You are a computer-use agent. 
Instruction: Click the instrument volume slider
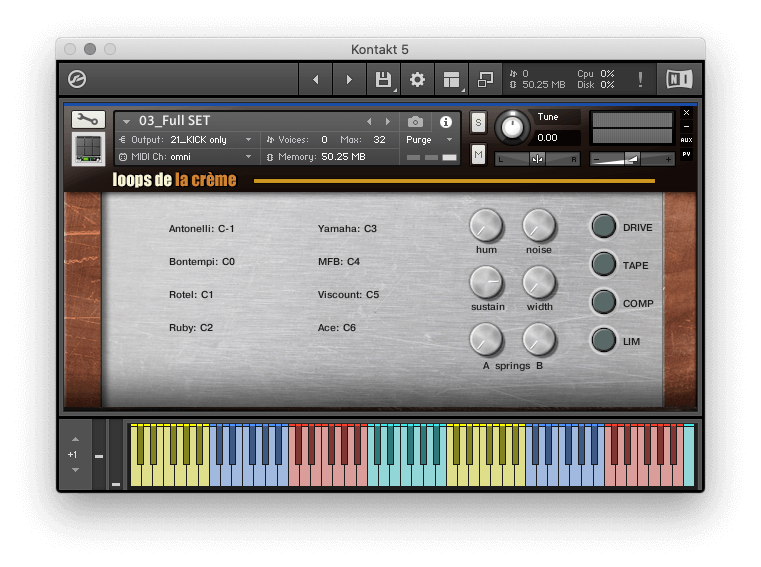(x=632, y=159)
